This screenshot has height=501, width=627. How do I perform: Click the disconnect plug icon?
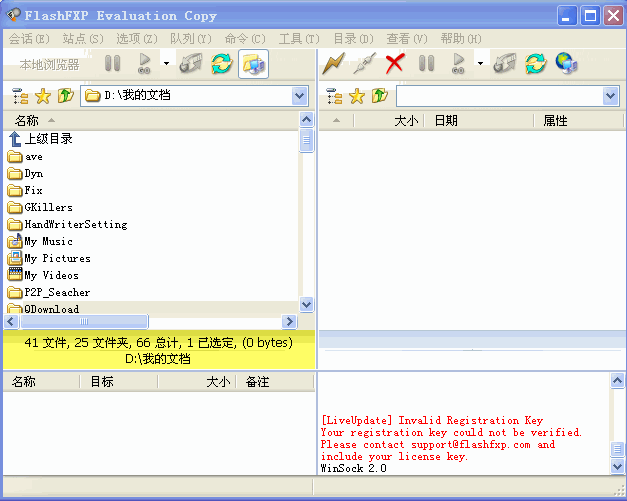(x=364, y=64)
